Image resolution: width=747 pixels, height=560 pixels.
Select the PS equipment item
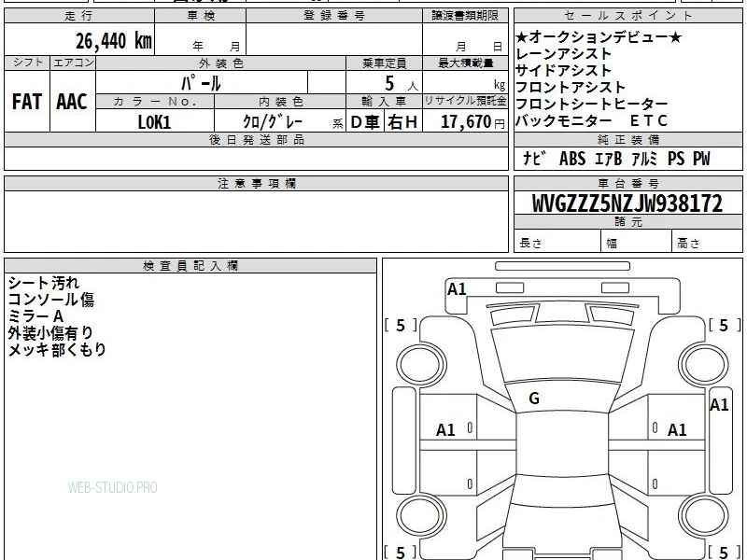[675, 159]
